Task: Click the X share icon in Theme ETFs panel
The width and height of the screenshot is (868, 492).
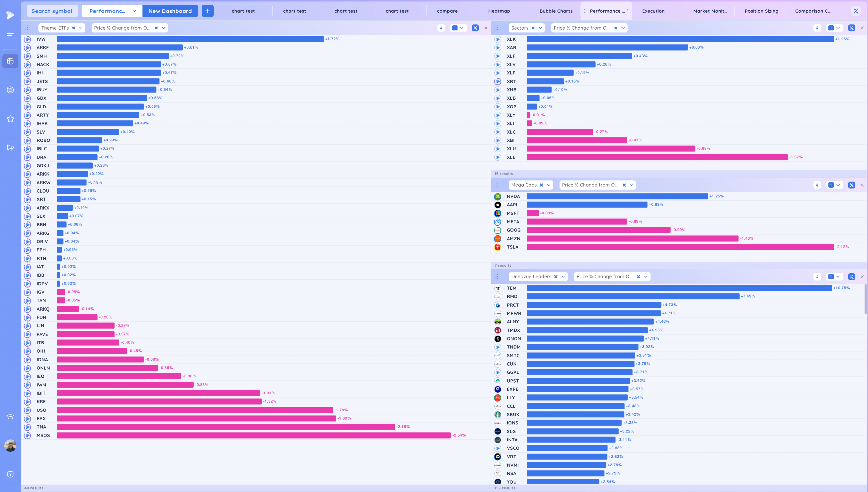Action: [x=475, y=28]
